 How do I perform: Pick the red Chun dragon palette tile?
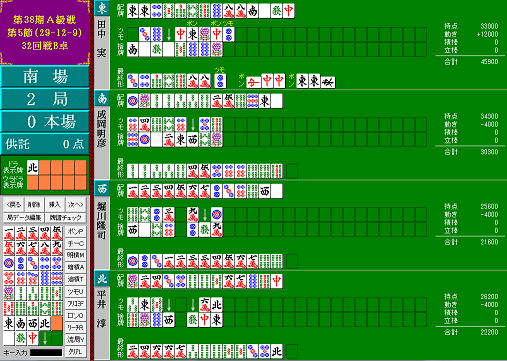[33, 338]
